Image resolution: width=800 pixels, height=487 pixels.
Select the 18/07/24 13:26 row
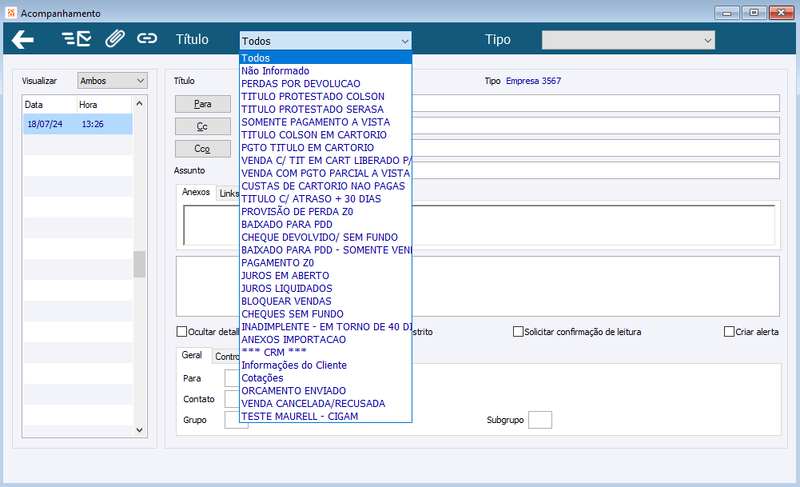point(78,124)
